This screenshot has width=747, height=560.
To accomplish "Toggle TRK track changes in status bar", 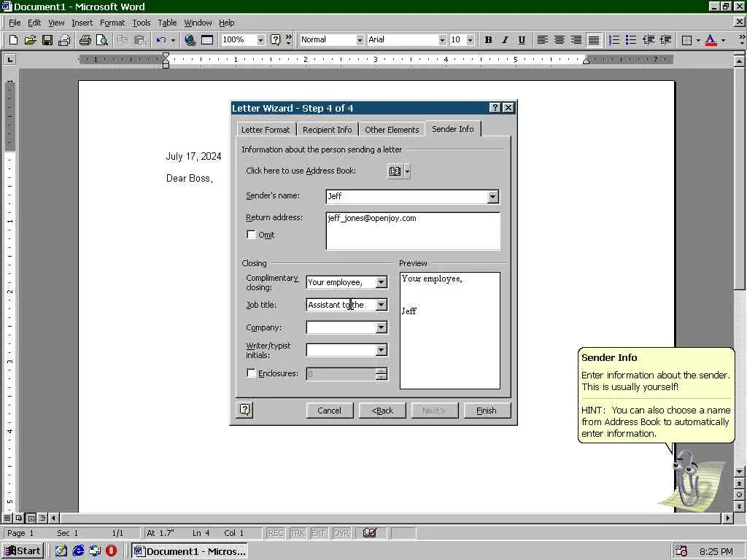I will [x=298, y=533].
